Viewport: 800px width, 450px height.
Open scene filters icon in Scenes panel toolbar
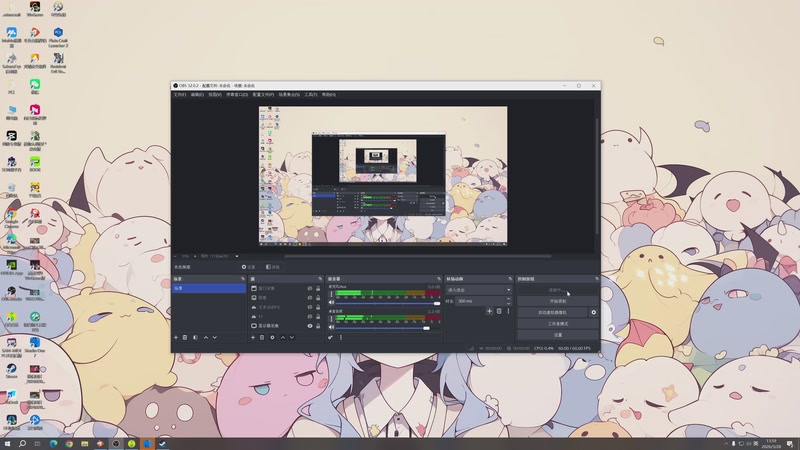click(195, 337)
